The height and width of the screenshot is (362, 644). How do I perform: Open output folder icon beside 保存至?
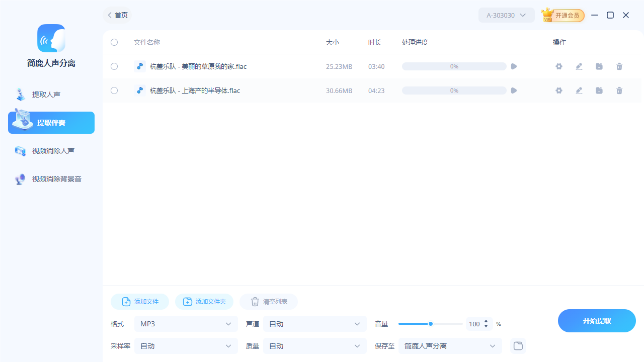[518, 346]
